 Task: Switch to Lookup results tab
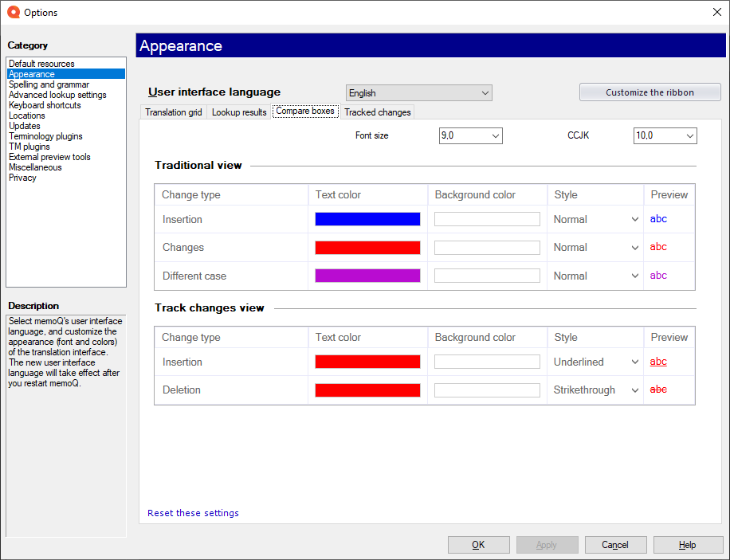tap(239, 112)
